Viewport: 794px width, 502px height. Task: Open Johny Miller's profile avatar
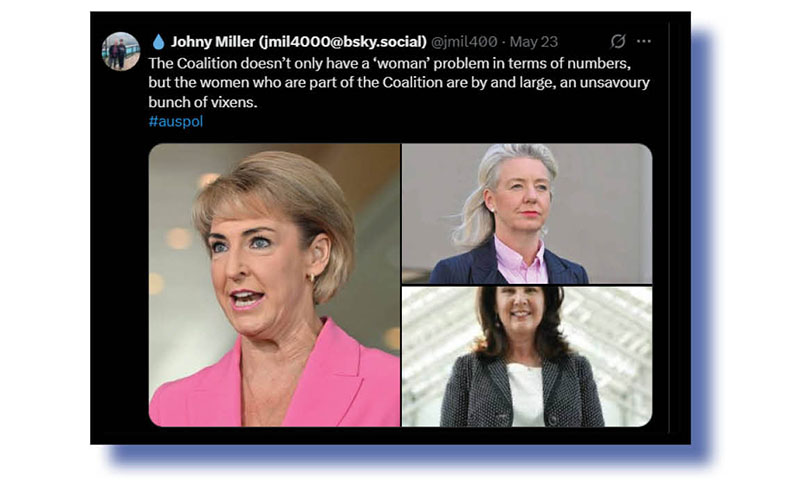pos(121,51)
